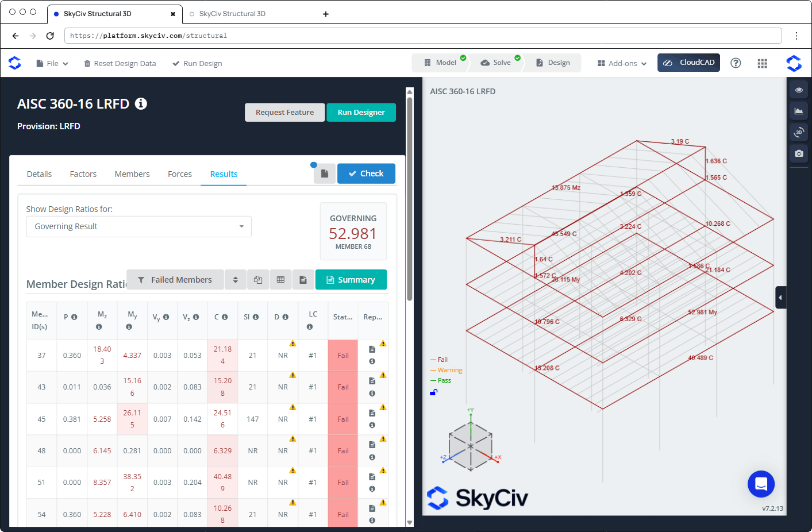Image resolution: width=812 pixels, height=532 pixels.
Task: Click the Request Feature button
Action: tap(285, 113)
